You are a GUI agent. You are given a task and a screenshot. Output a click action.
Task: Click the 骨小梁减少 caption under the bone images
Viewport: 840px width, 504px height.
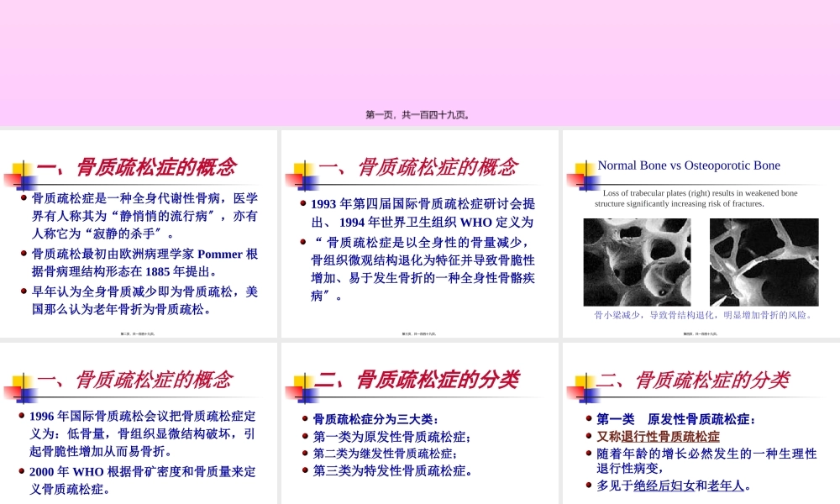pyautogui.click(x=703, y=316)
